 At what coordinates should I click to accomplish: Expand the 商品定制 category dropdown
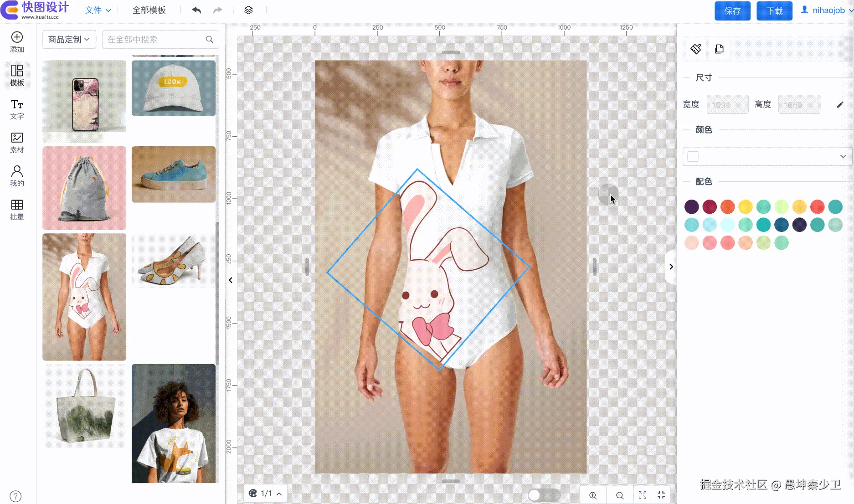69,40
